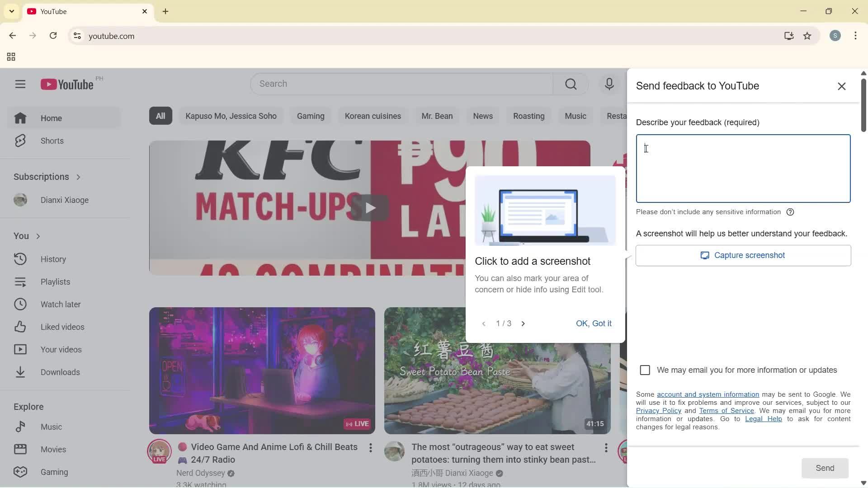868x488 pixels.
Task: Open the Privacy Policy link
Action: pyautogui.click(x=658, y=410)
